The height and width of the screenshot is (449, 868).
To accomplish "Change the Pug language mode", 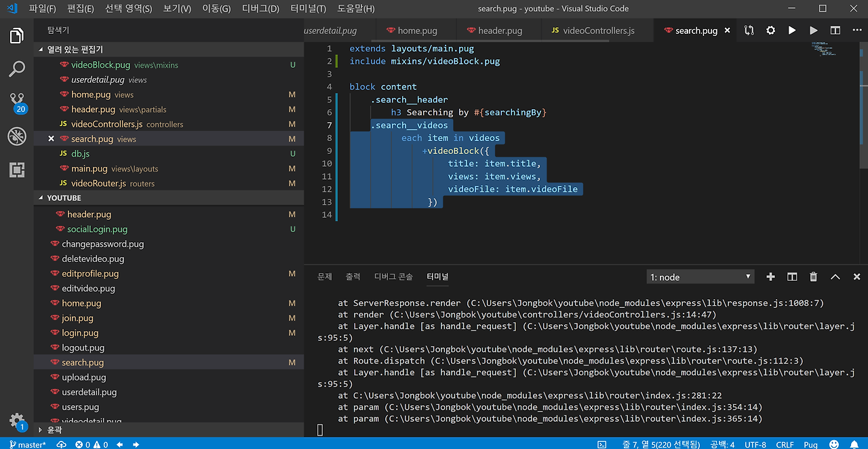I will click(x=810, y=444).
